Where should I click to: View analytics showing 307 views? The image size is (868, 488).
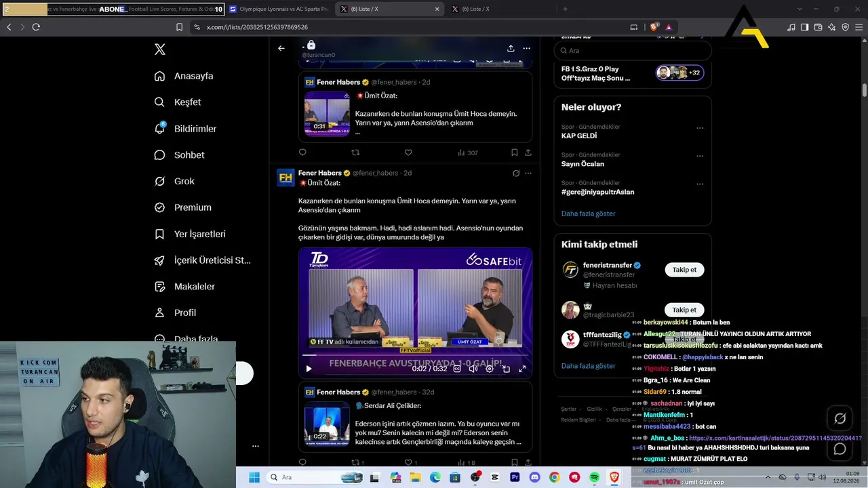click(468, 152)
